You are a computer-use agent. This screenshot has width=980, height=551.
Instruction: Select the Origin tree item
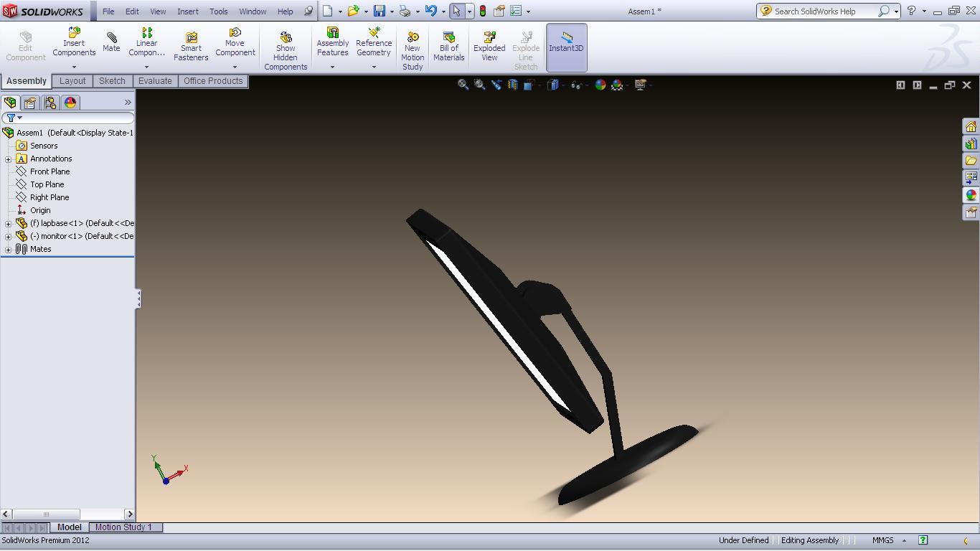tap(40, 210)
